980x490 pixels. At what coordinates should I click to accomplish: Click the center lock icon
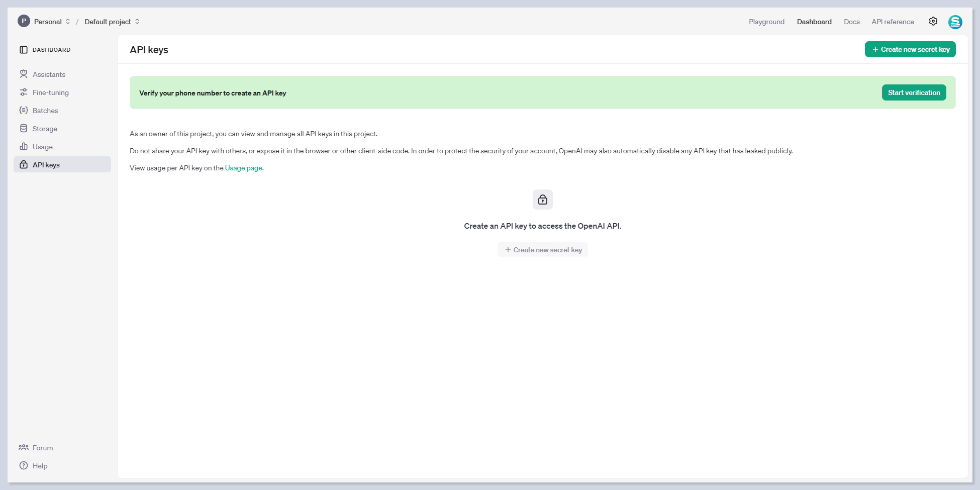tap(543, 200)
